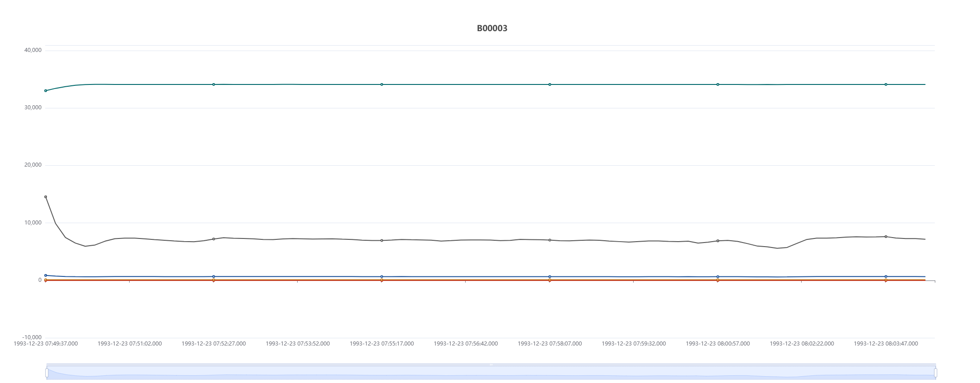Click green line marker at 08:03:47
980x383 pixels.
886,84
